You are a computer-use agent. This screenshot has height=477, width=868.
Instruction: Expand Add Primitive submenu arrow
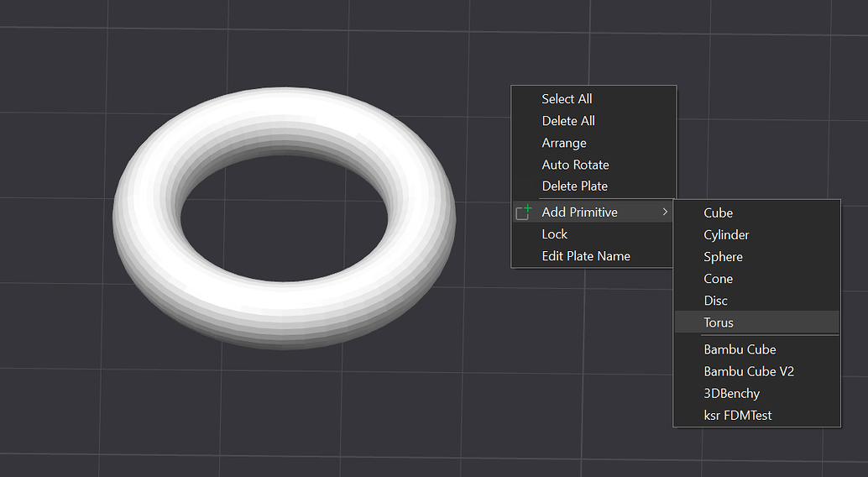[x=665, y=212]
